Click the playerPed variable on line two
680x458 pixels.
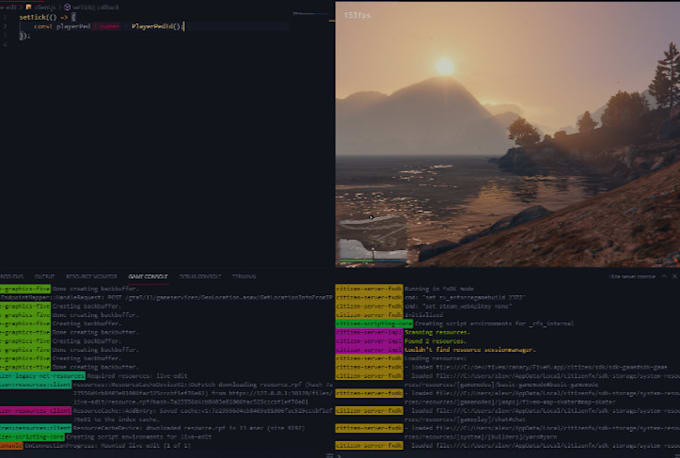[x=72, y=26]
